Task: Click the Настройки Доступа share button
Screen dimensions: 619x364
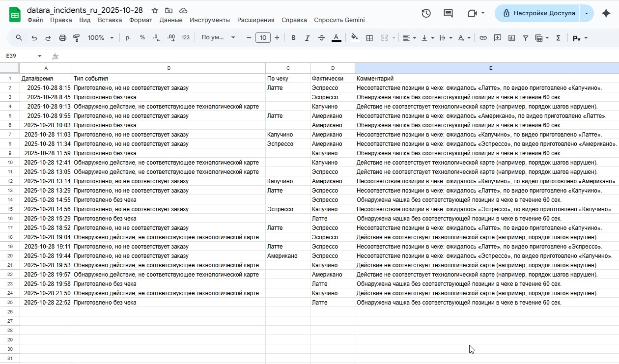Action: 537,13
